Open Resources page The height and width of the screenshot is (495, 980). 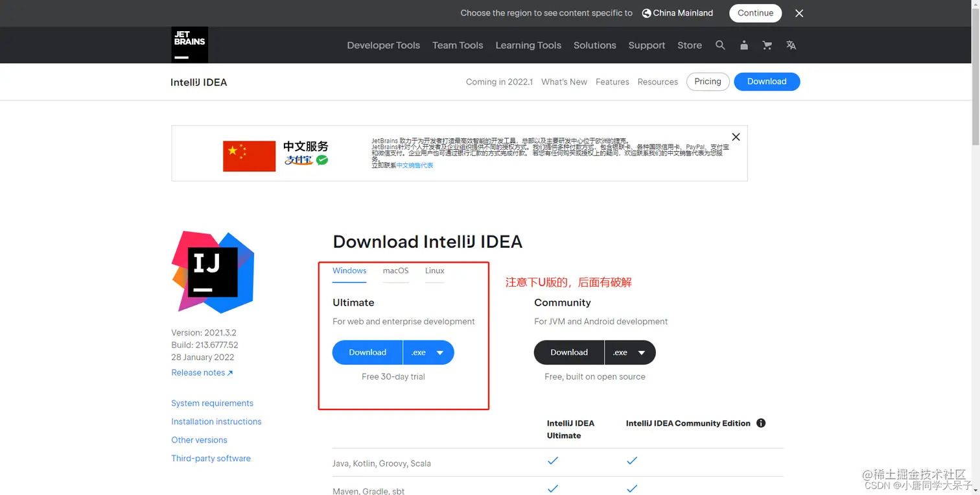pyautogui.click(x=657, y=82)
